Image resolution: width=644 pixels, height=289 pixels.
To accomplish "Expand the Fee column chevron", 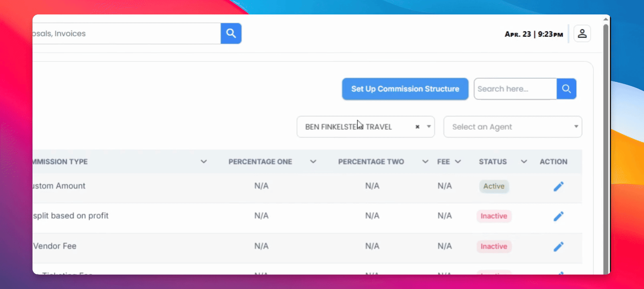I will point(458,161).
